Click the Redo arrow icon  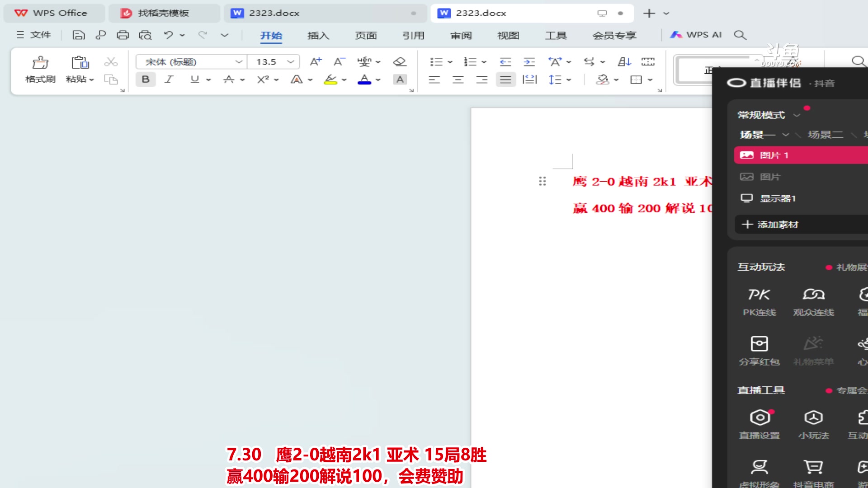[203, 35]
